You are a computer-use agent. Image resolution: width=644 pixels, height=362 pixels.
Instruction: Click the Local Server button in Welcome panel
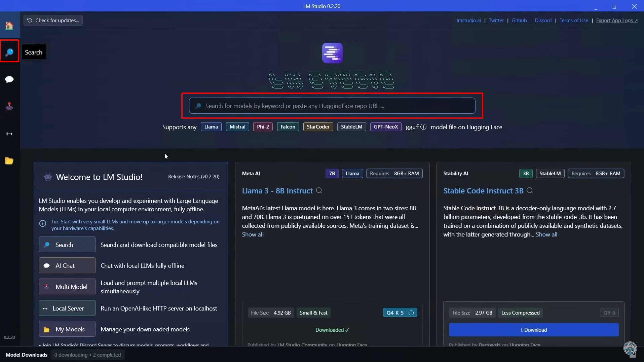tap(67, 308)
